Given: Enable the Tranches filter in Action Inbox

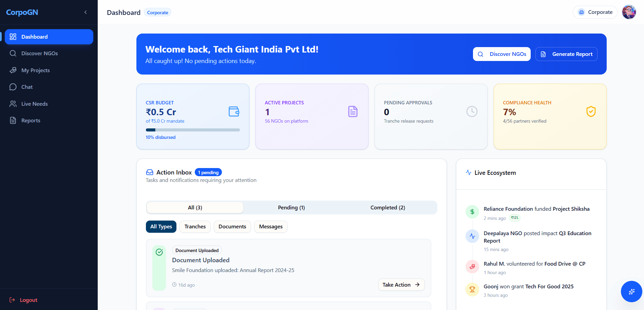Looking at the screenshot, I should (x=195, y=226).
